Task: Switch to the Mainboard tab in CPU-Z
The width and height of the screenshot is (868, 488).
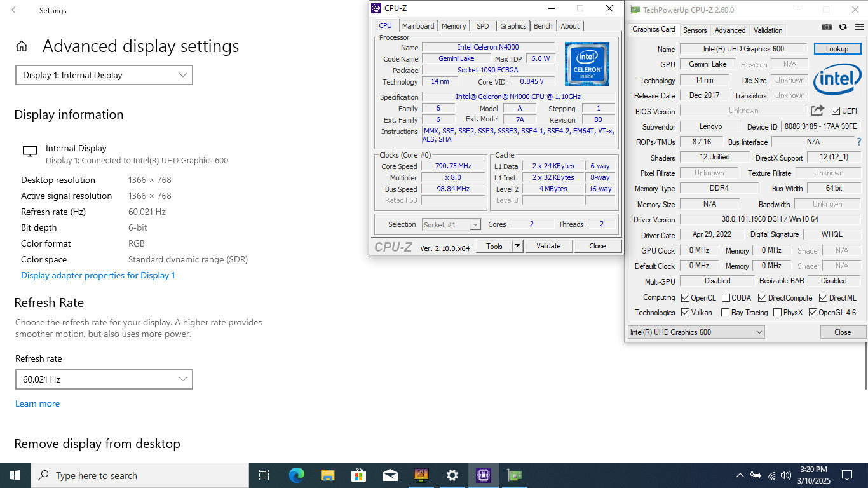Action: [x=418, y=26]
